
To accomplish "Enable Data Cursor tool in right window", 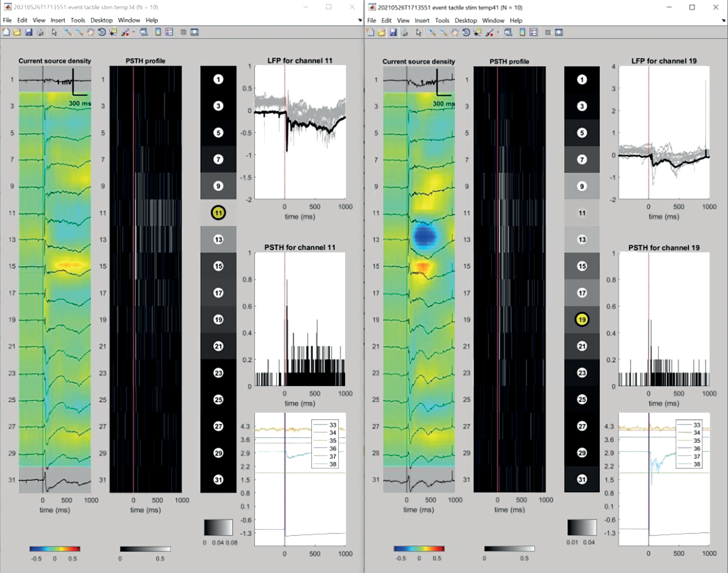I will tap(477, 33).
